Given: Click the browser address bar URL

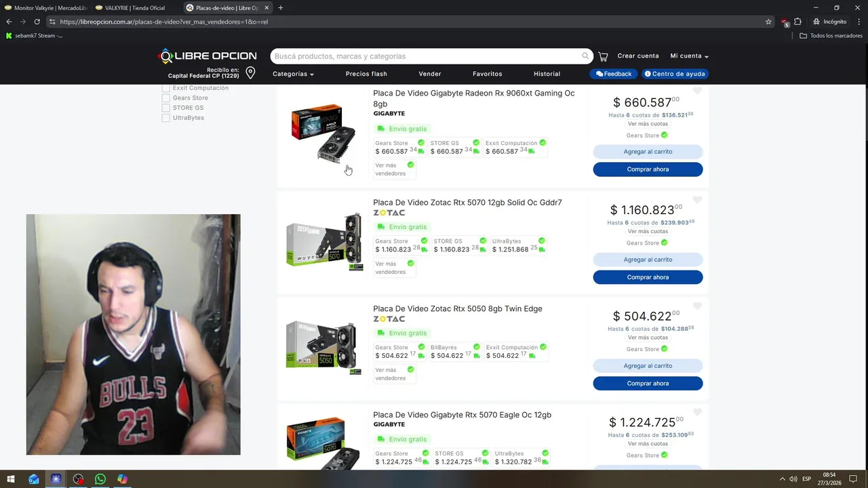Looking at the screenshot, I should [163, 22].
